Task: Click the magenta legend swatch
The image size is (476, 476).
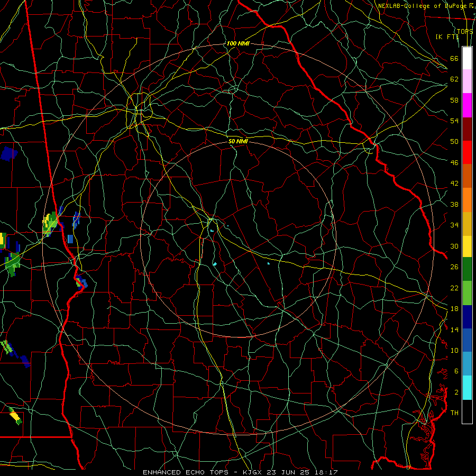Action: [x=467, y=105]
